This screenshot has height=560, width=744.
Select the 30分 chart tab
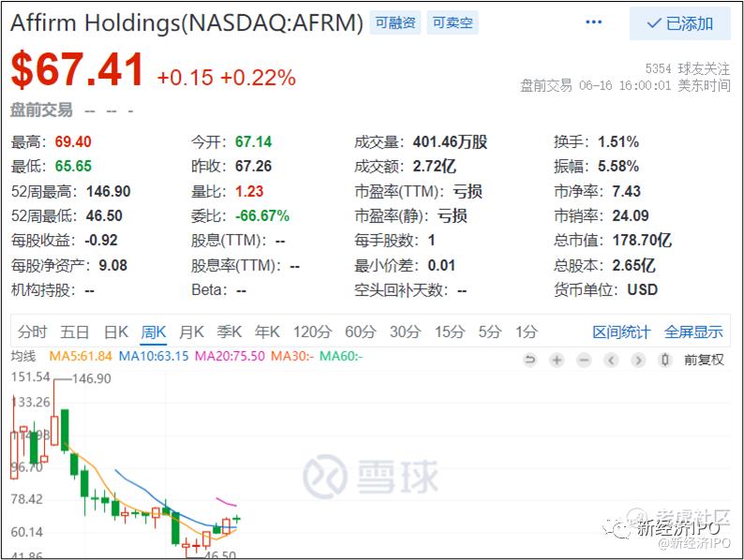[x=405, y=332]
